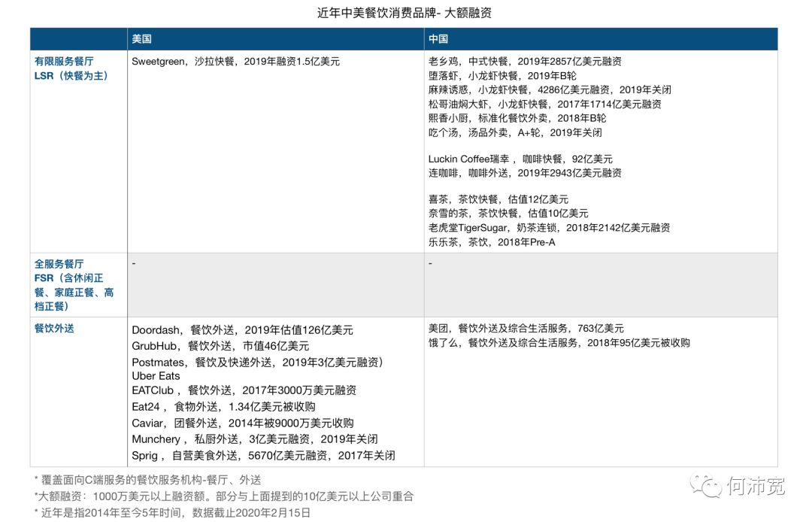The height and width of the screenshot is (522, 812).
Task: Click the 全服务餐厅 FSR row label
Action: 74,285
